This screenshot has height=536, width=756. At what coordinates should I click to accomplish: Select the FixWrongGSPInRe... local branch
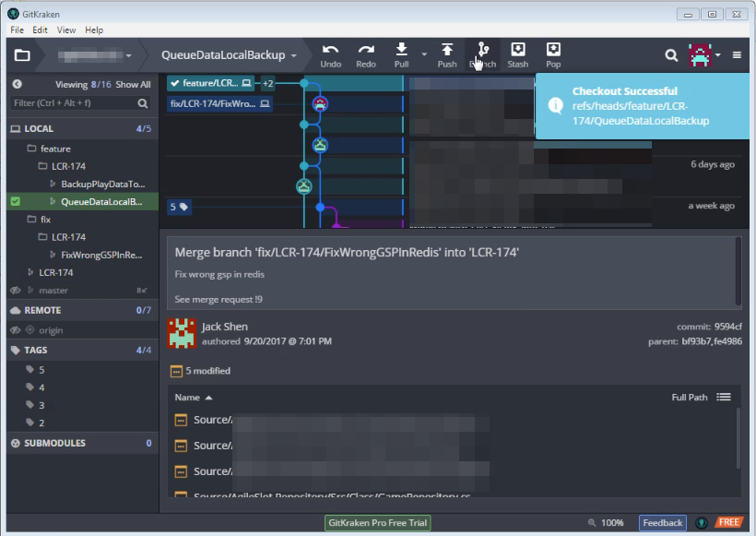(82, 255)
